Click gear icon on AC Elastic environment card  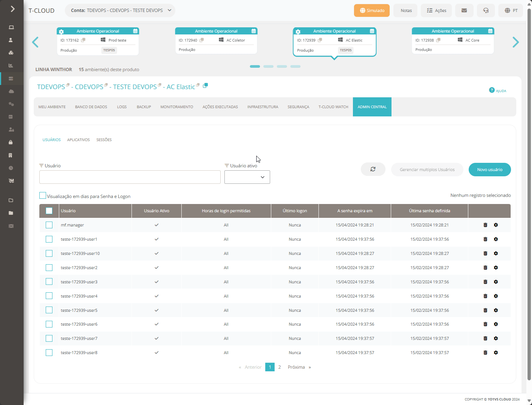[298, 31]
